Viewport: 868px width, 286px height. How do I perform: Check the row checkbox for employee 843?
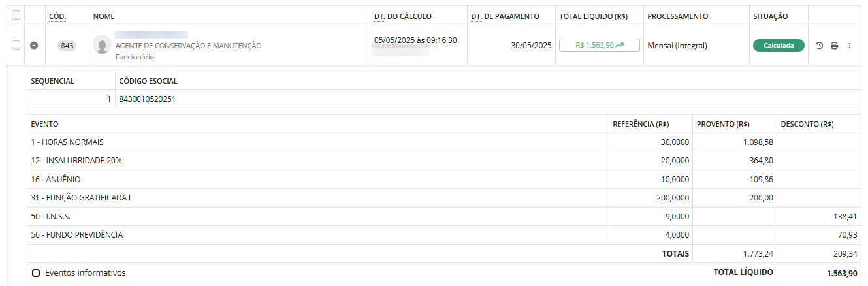[x=16, y=45]
